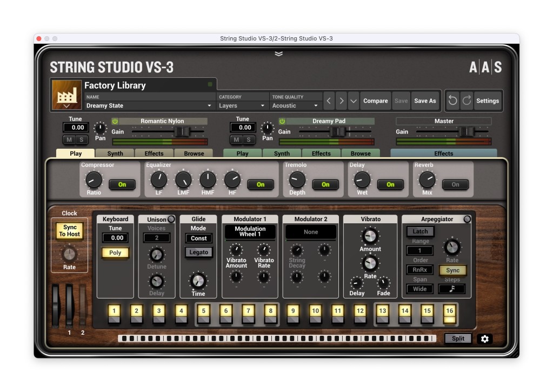Click the Vibrato Amount knob
553x392 pixels.
[x=370, y=236]
